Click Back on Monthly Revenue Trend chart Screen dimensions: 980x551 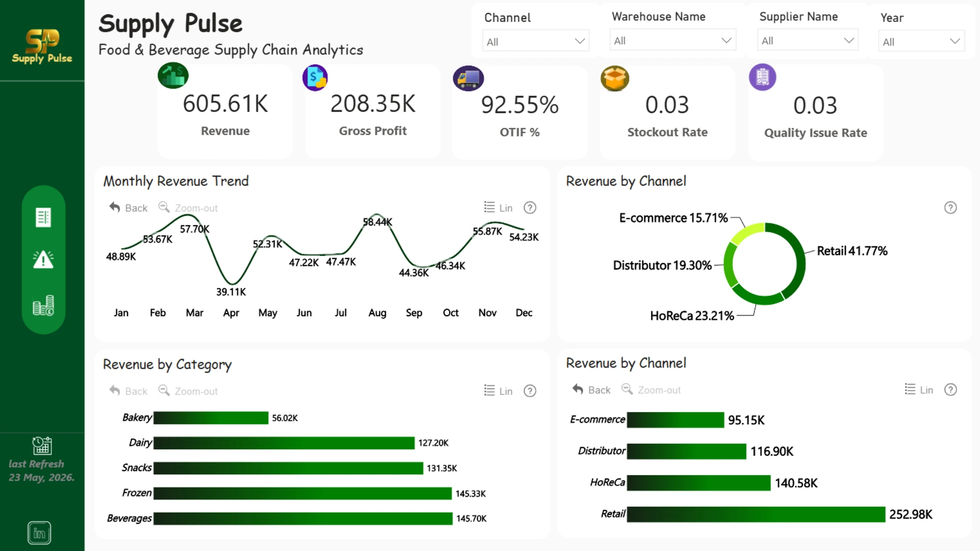click(x=128, y=208)
